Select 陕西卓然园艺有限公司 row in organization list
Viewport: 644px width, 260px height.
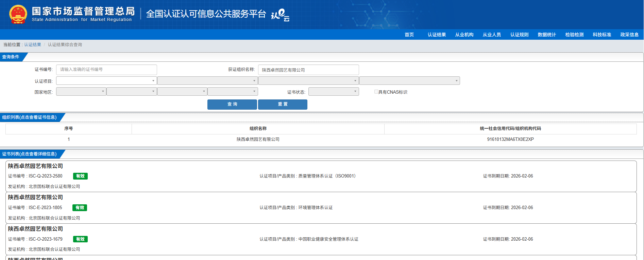pyautogui.click(x=258, y=140)
